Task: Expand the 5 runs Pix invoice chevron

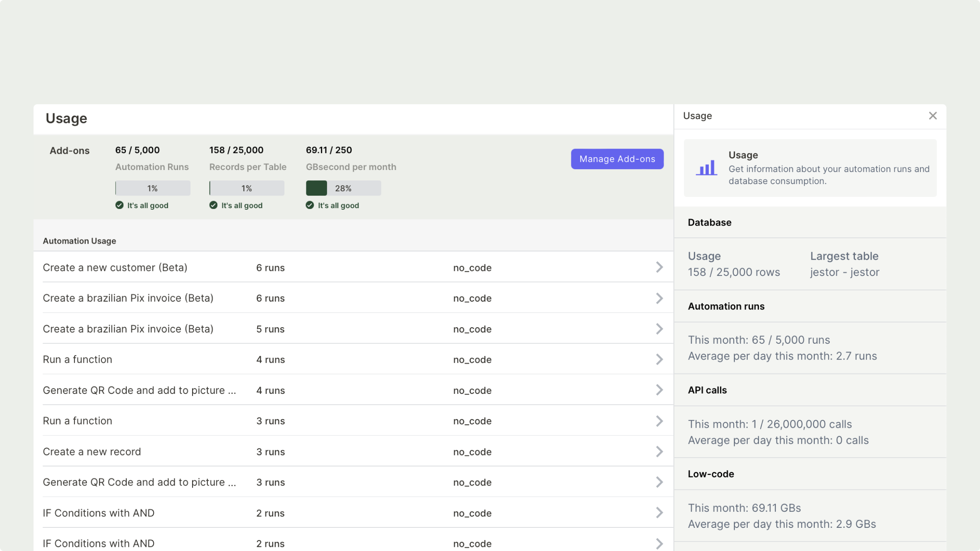Action: [659, 329]
